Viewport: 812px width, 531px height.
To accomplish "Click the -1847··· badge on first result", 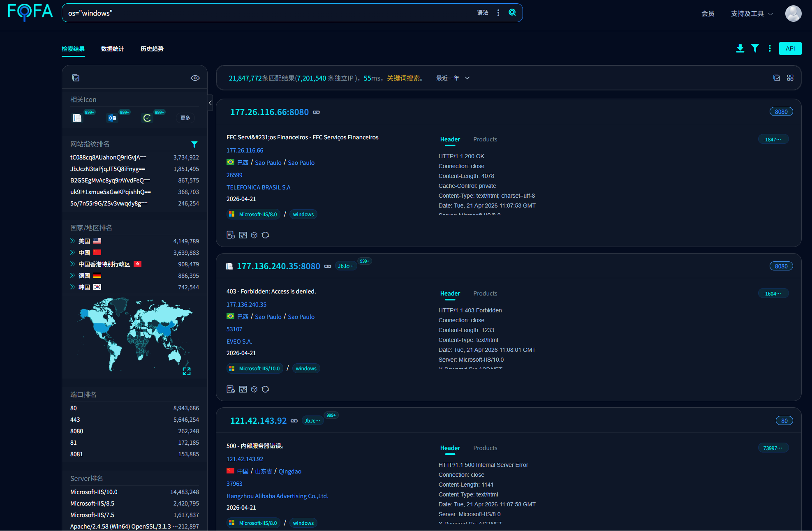I will coord(773,139).
